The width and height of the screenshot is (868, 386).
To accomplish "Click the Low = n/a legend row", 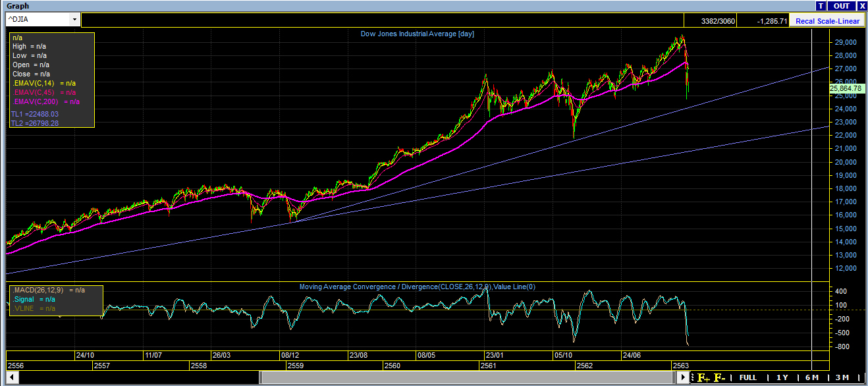I will [x=29, y=56].
